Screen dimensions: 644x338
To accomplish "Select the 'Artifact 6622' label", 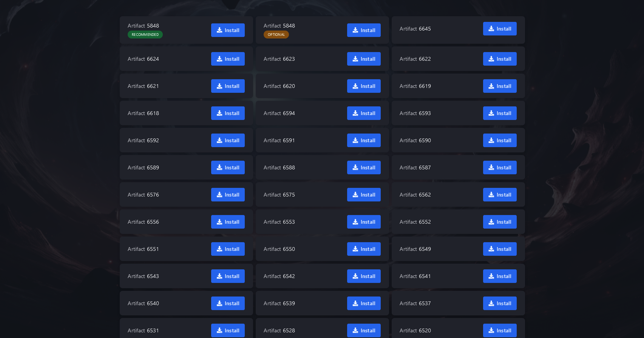I will (415, 59).
